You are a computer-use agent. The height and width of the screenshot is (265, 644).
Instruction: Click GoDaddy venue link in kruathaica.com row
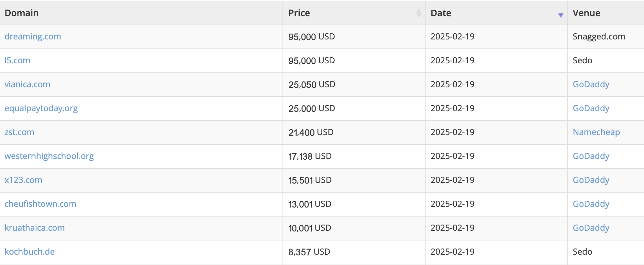591,228
